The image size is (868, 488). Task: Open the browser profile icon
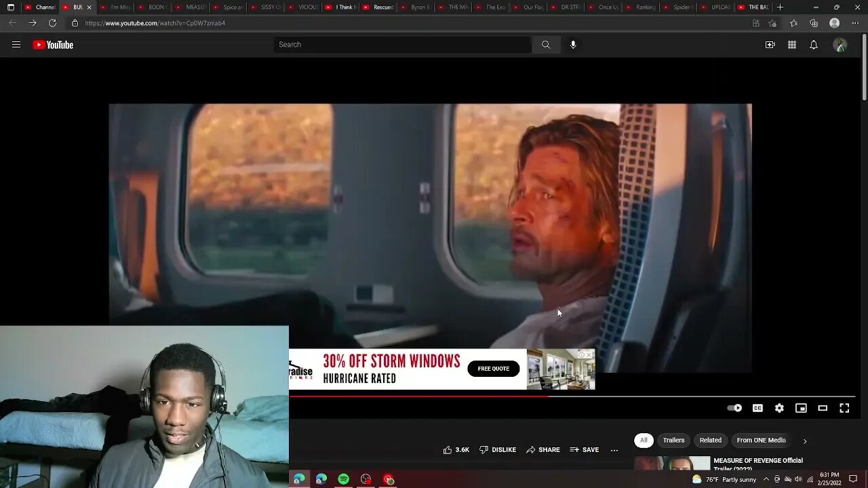pos(835,23)
